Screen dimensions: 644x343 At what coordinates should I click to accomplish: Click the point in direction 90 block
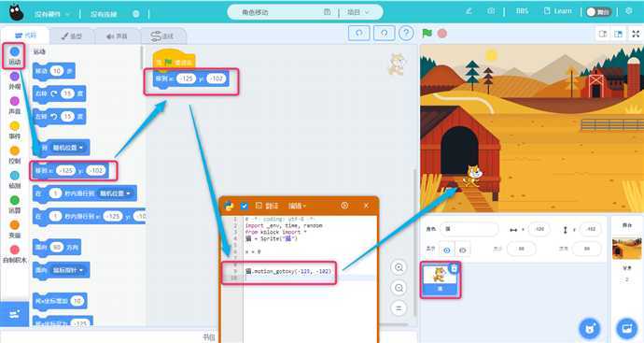(x=57, y=248)
